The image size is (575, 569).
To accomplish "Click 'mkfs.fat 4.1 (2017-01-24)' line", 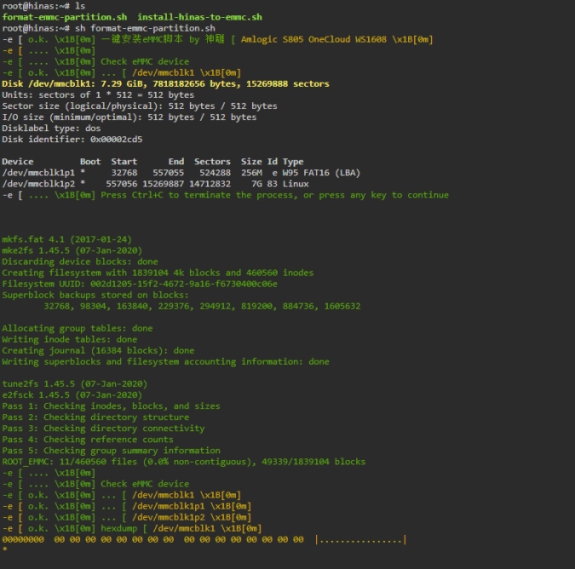I will pyautogui.click(x=67, y=239).
